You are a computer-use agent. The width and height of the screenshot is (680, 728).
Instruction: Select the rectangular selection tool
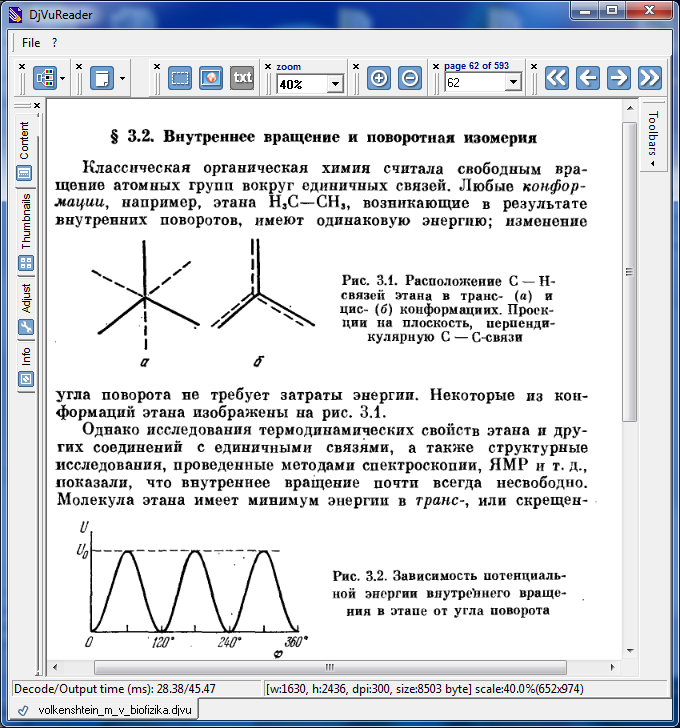180,78
